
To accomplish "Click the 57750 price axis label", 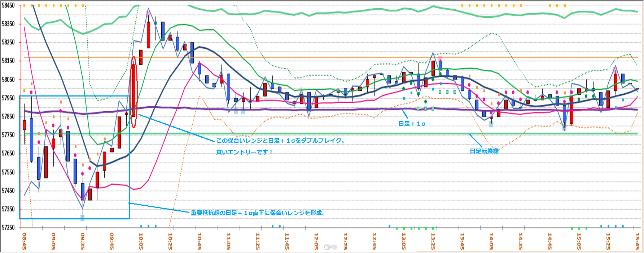I will [x=8, y=135].
